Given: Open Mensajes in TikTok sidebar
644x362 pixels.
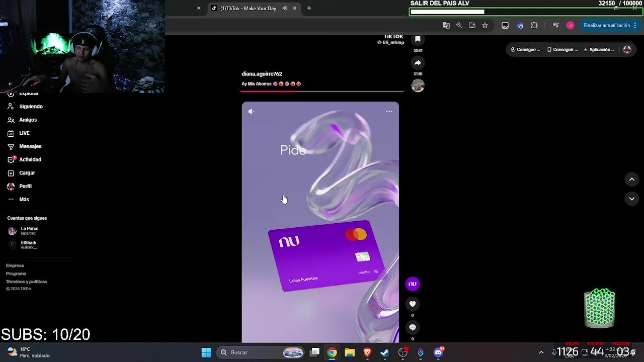Looking at the screenshot, I should 24,146.
